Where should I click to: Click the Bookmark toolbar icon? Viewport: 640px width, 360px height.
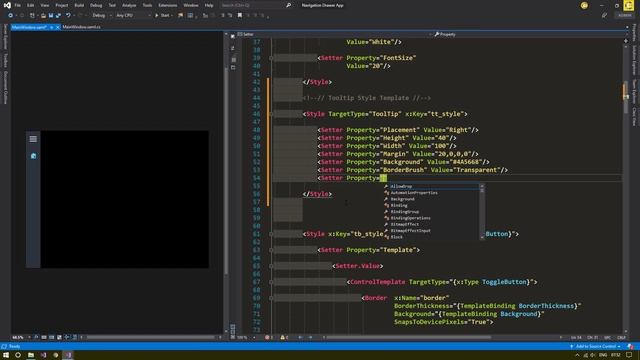pyautogui.click(x=240, y=16)
